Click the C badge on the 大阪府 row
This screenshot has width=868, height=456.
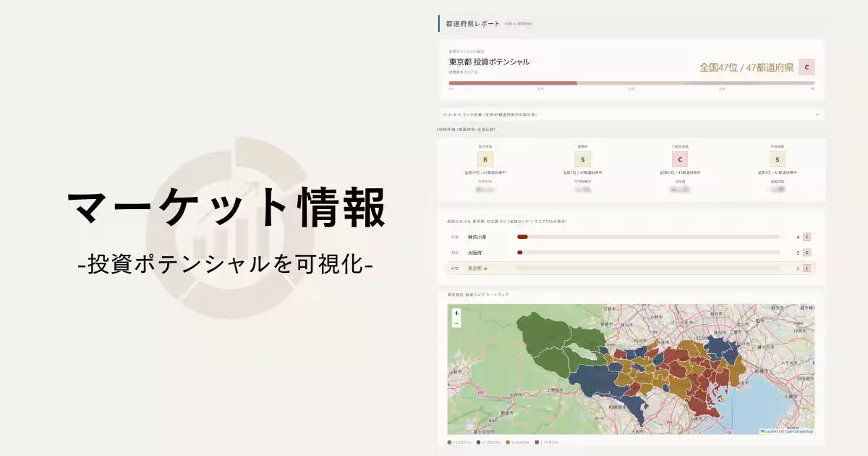(x=807, y=253)
